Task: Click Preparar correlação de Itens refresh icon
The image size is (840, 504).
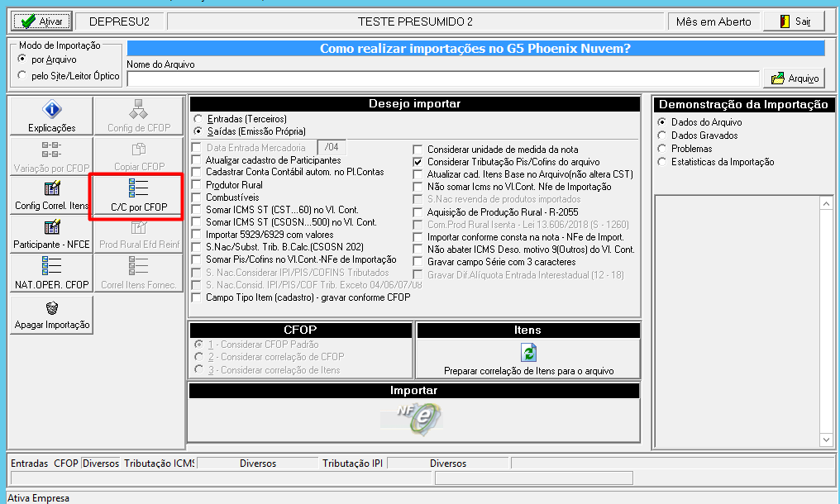Action: click(x=528, y=353)
